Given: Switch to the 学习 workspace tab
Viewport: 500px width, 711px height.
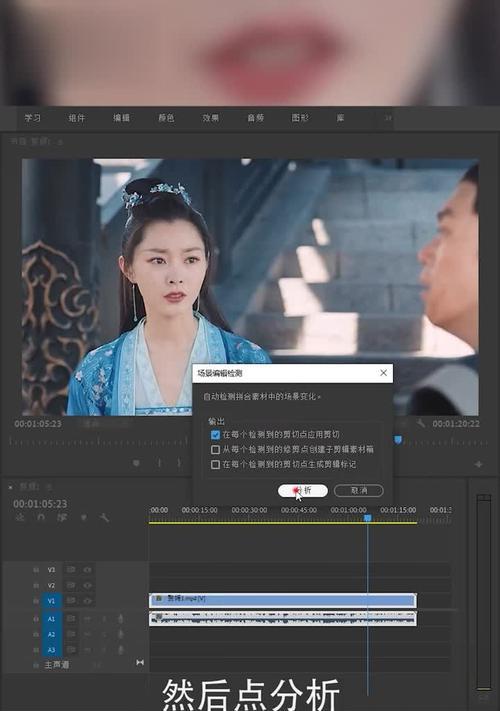Looking at the screenshot, I should [x=33, y=118].
